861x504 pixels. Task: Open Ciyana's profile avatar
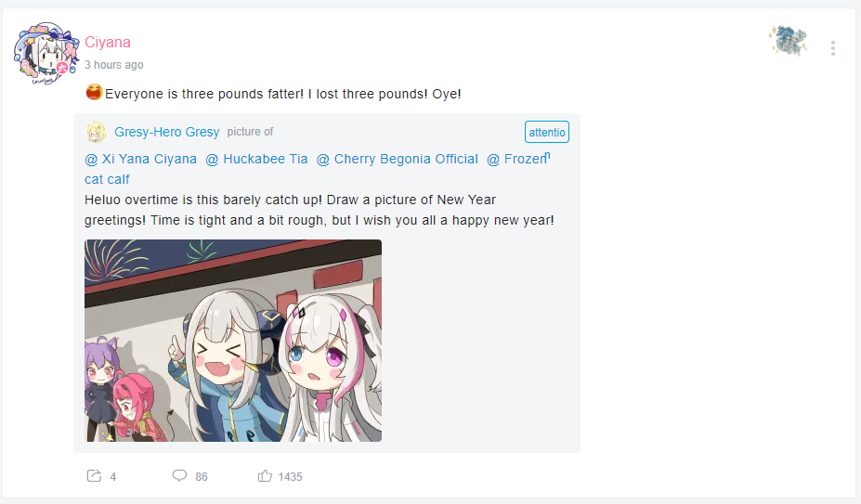tap(46, 54)
